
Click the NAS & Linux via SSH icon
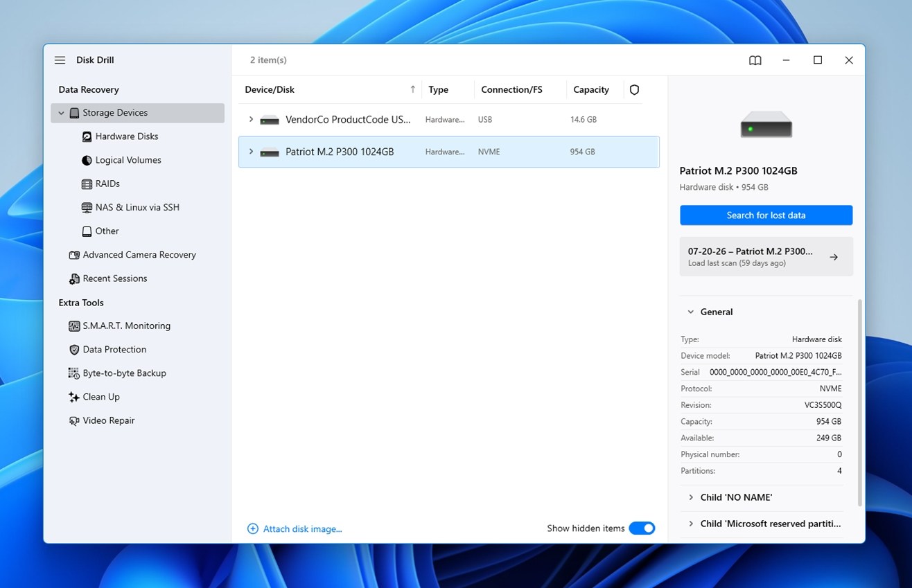(87, 207)
